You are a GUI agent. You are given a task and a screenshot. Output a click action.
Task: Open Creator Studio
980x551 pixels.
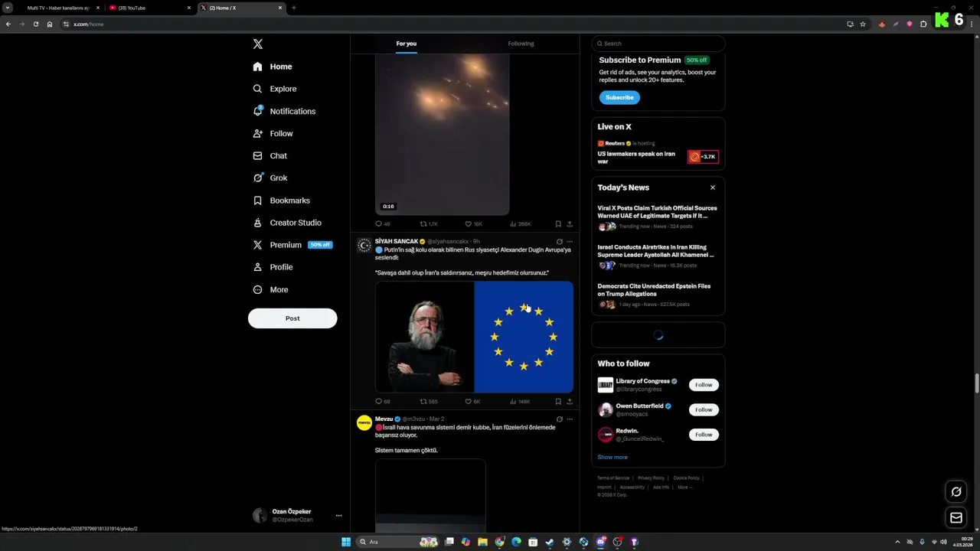(x=287, y=223)
